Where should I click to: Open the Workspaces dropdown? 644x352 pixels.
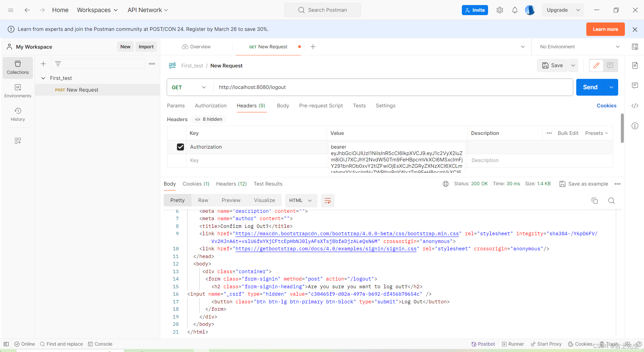point(97,10)
